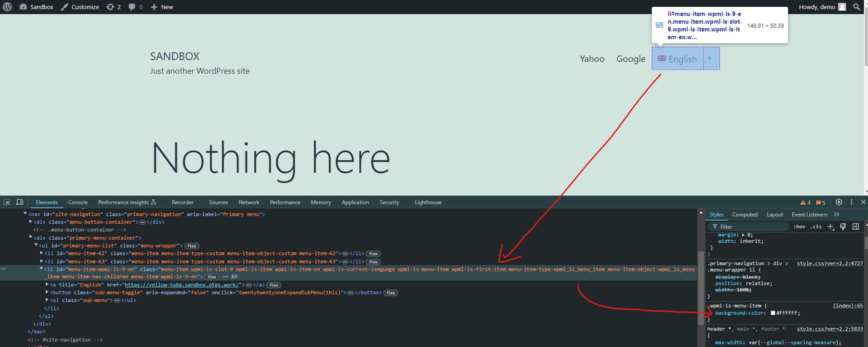Toggle rendering emulations paintbrush icon

click(843, 226)
